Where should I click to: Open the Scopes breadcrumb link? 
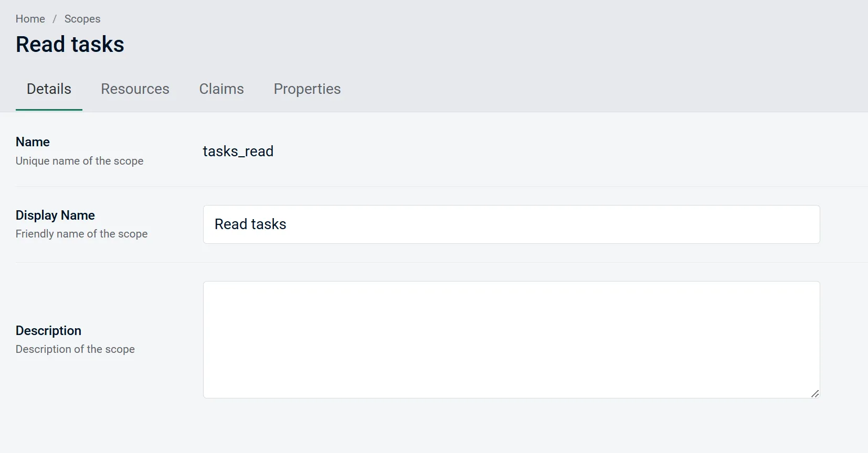(x=82, y=19)
